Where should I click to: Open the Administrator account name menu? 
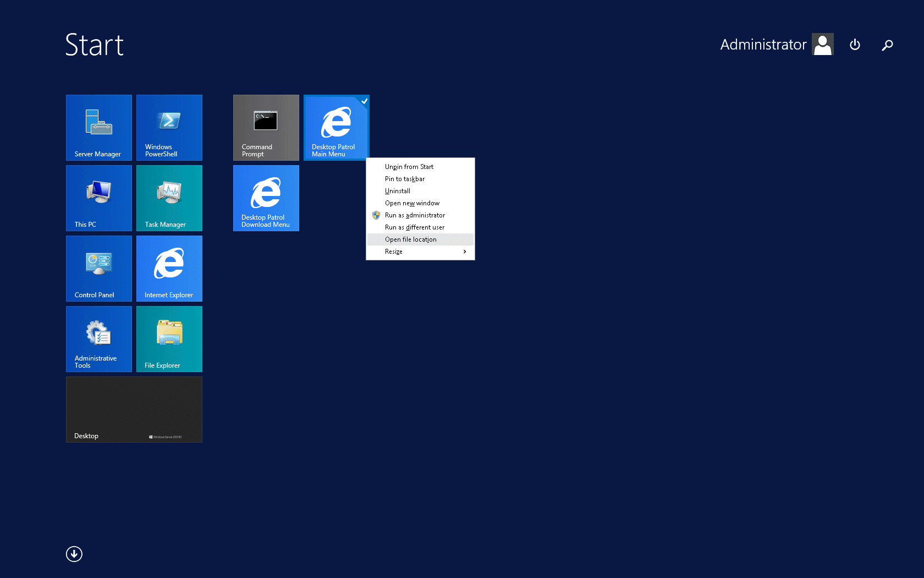tap(763, 44)
